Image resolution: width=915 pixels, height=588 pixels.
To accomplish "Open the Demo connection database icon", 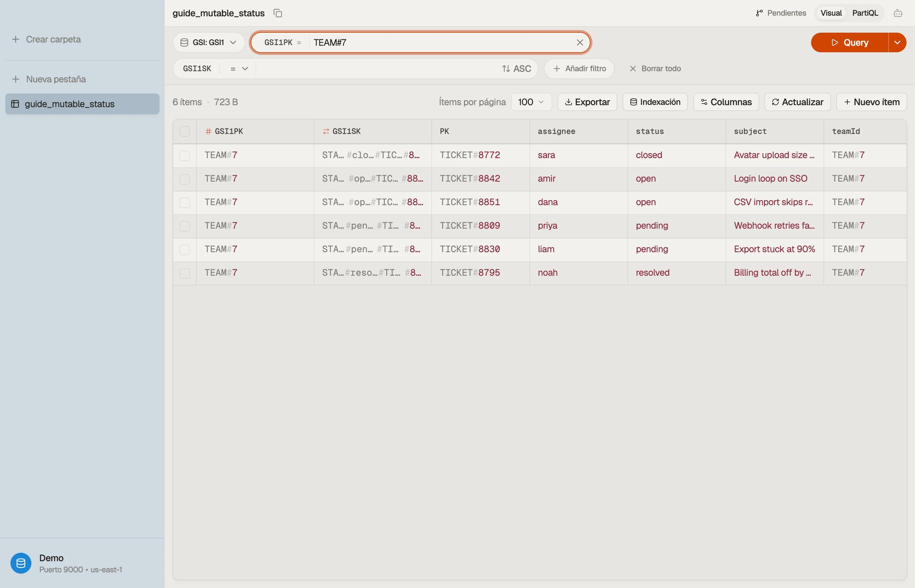I will point(21,563).
